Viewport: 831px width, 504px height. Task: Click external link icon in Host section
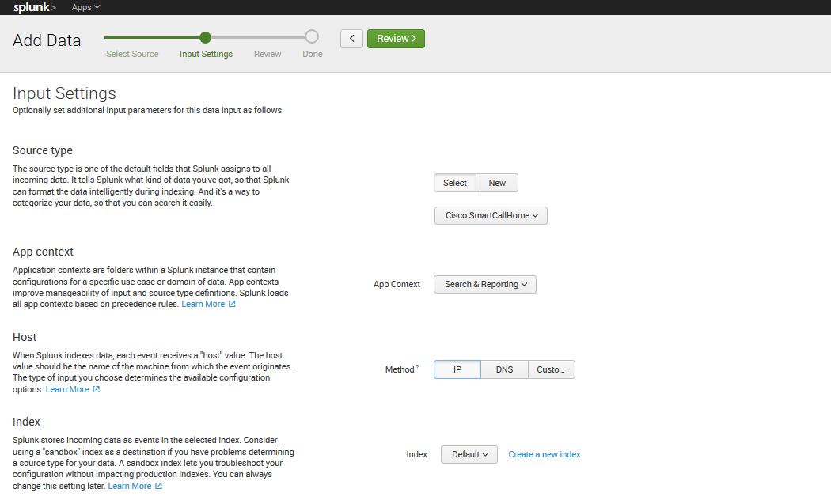tap(96, 389)
